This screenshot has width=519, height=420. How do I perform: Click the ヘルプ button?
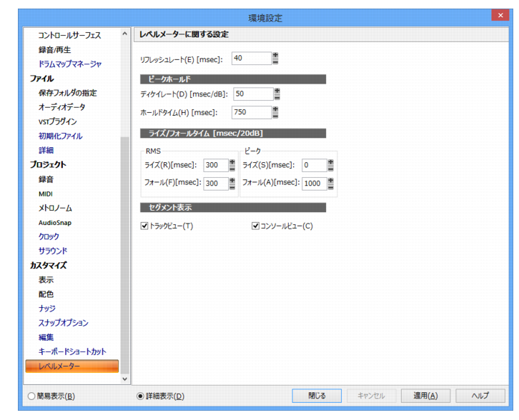pyautogui.click(x=480, y=396)
